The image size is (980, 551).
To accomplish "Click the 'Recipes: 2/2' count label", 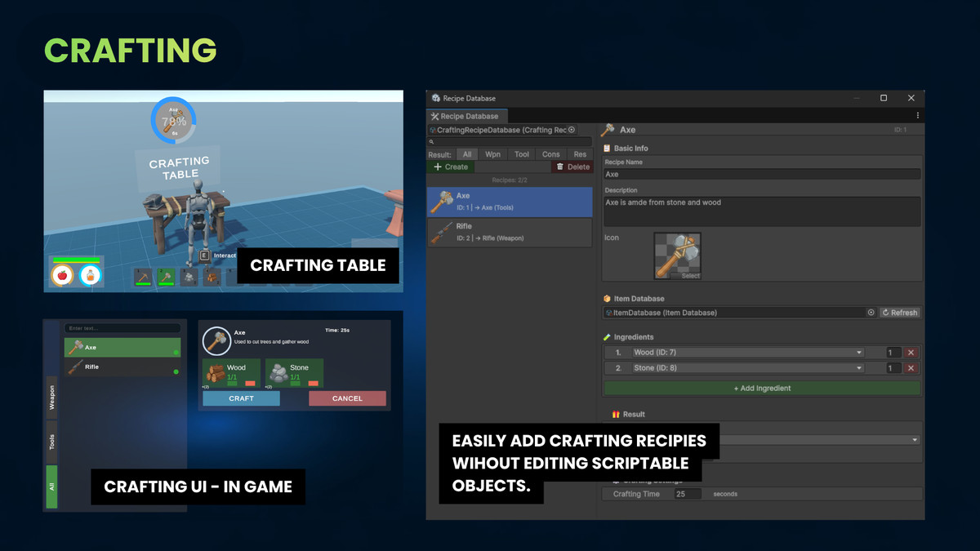I will (x=510, y=180).
